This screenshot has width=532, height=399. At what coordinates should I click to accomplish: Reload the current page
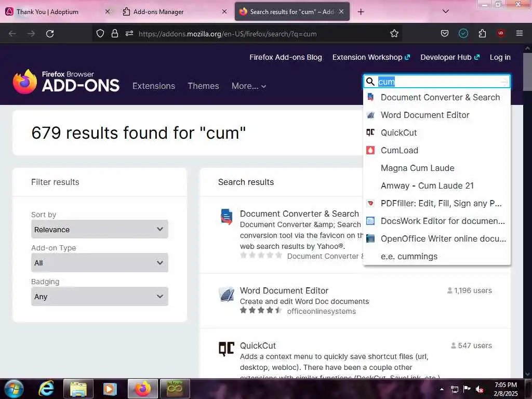(50, 34)
